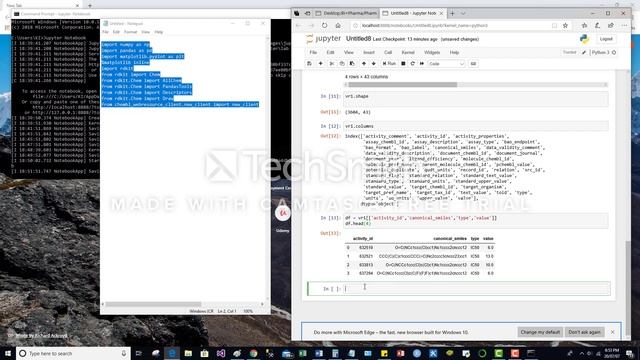640x360 pixels.
Task: Open the Jupyter Insert menu
Action: [x=369, y=53]
